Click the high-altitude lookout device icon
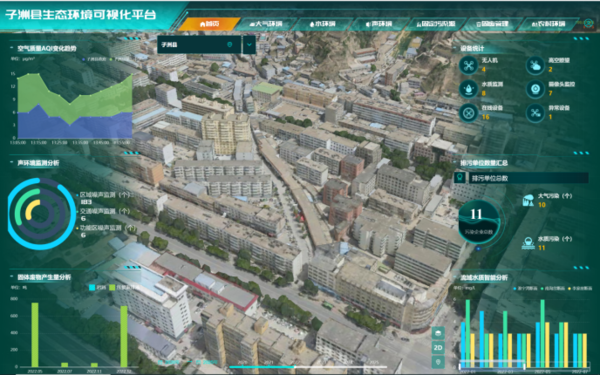Image resolution: width=600 pixels, height=375 pixels. coord(535,65)
